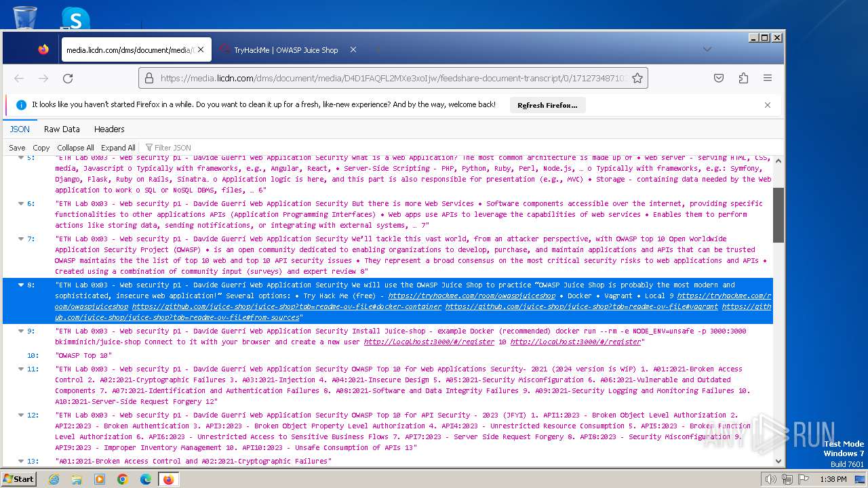Image resolution: width=868 pixels, height=488 pixels.
Task: Click Collapse All in JSON viewer
Action: (75, 148)
